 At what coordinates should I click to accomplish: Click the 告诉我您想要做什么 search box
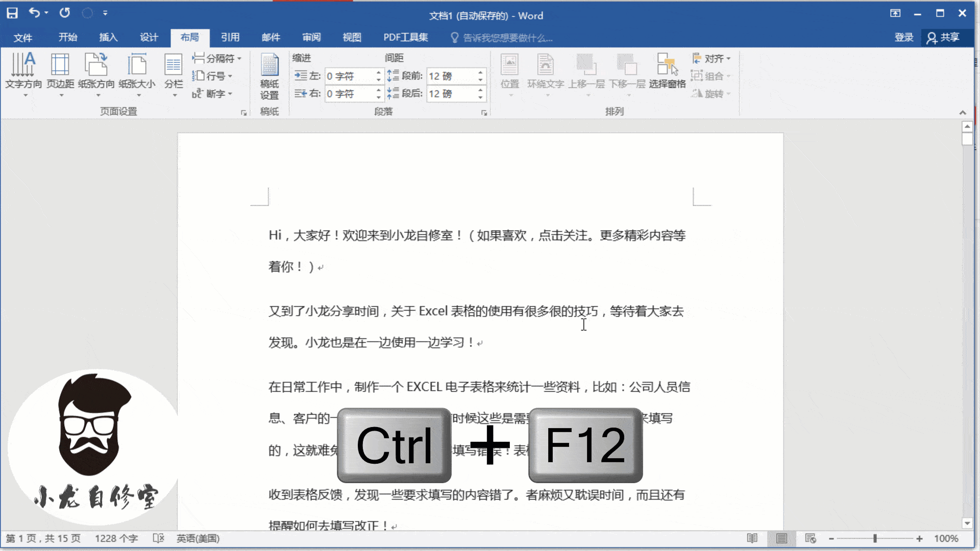502,38
